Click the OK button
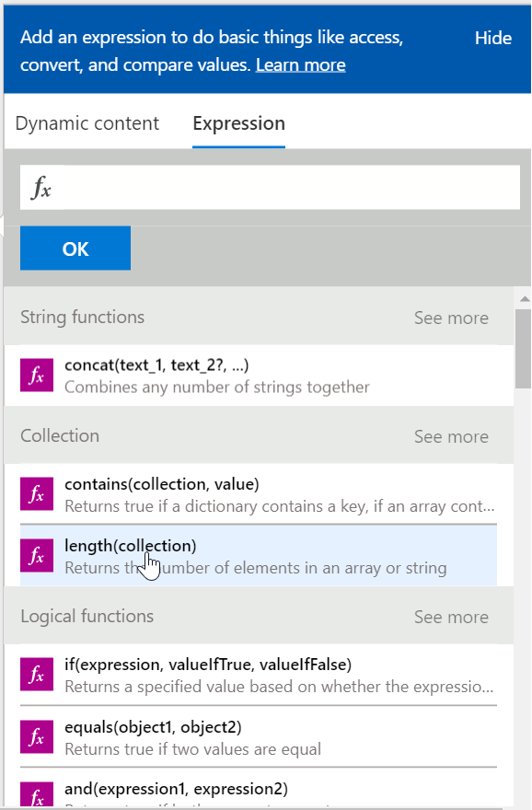Image resolution: width=532 pixels, height=810 pixels. [x=75, y=248]
